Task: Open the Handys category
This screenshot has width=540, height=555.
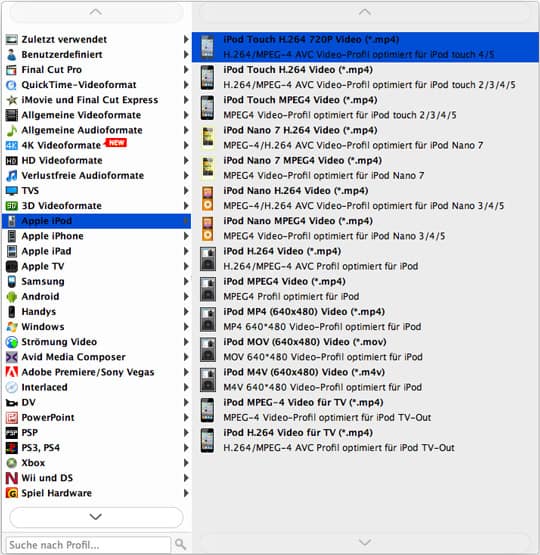Action: point(96,312)
